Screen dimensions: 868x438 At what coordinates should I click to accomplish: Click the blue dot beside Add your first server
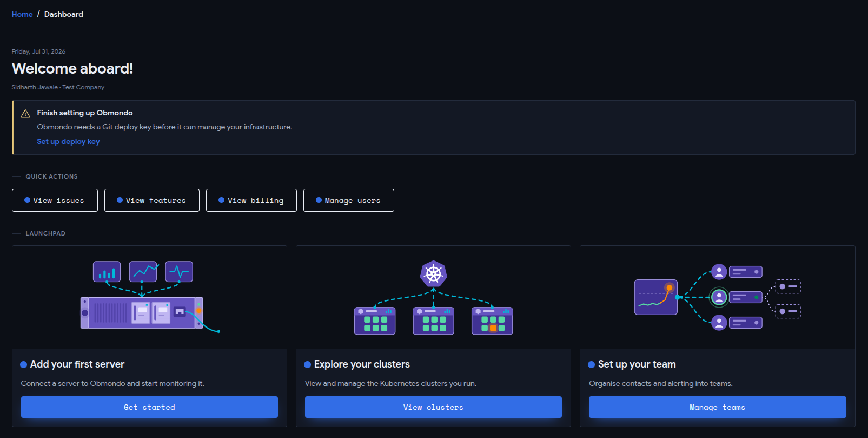[x=24, y=365]
